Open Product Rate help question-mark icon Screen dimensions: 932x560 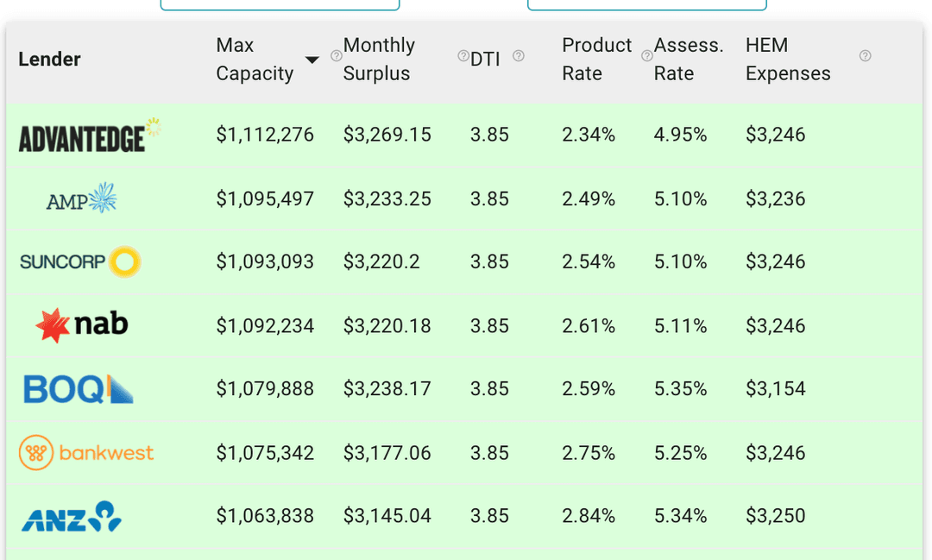pos(647,56)
